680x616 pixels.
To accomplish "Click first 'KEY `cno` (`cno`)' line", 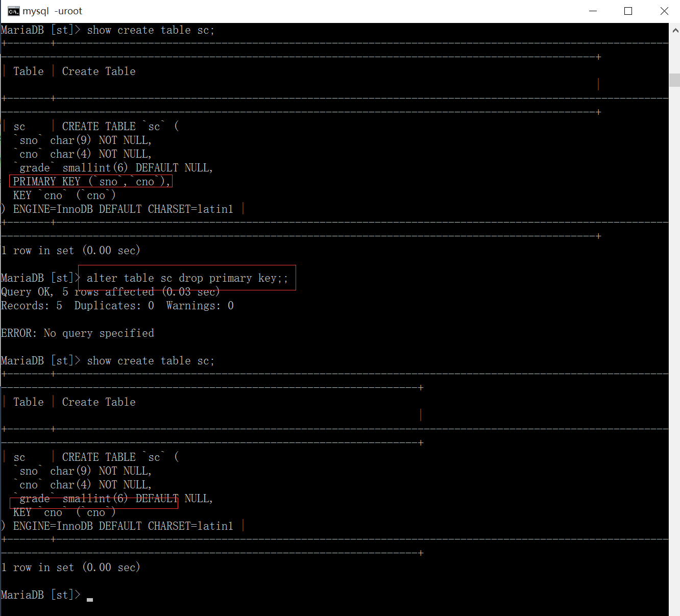I will coord(64,195).
